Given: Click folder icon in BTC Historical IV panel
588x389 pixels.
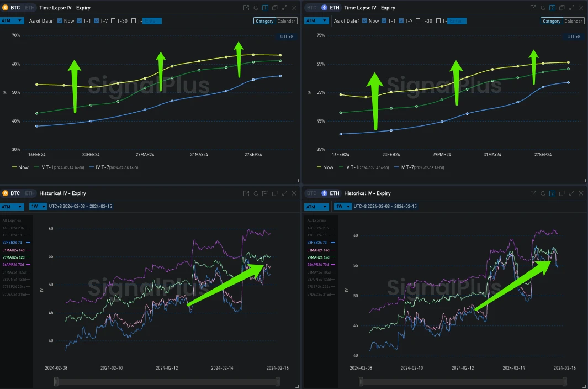Looking at the screenshot, I should [x=265, y=193].
